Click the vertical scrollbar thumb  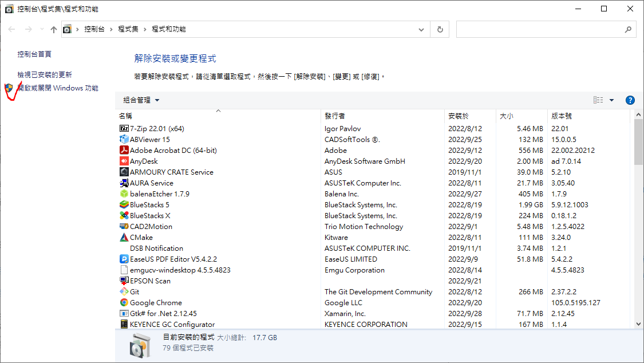[x=638, y=142]
